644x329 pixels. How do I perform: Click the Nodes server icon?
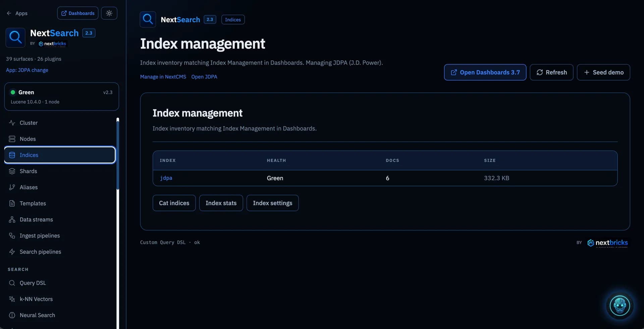12,139
